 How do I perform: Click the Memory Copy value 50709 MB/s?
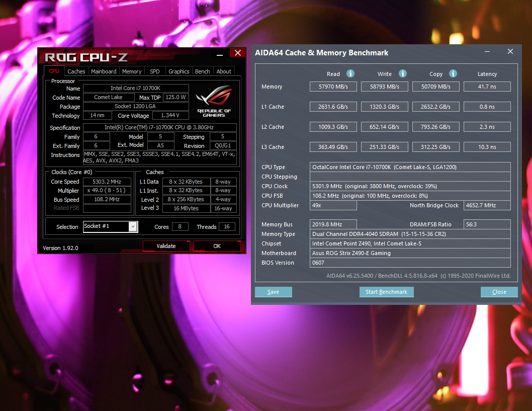[435, 87]
